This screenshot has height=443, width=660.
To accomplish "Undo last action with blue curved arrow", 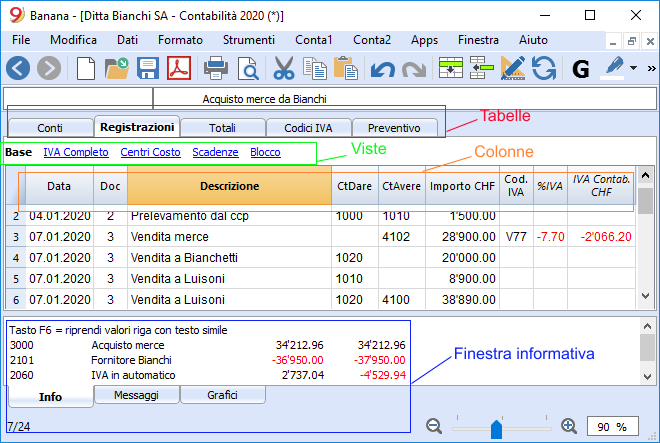I will pyautogui.click(x=383, y=69).
